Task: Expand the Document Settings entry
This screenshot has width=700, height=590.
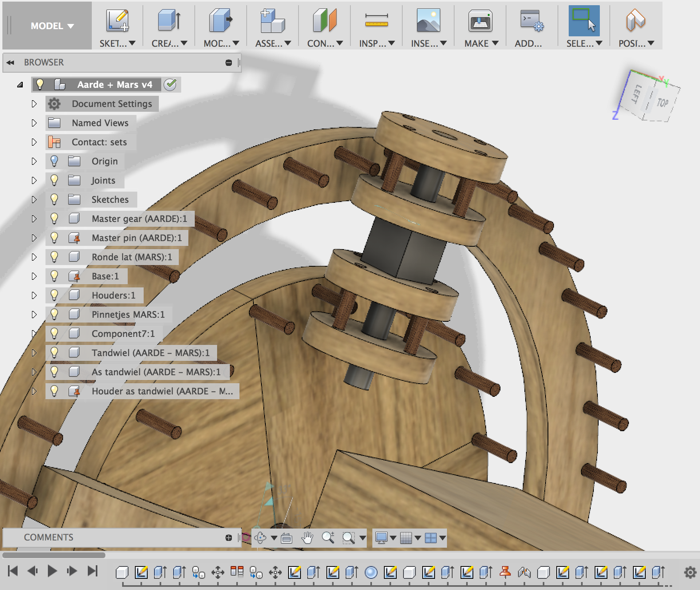Action: pos(34,103)
